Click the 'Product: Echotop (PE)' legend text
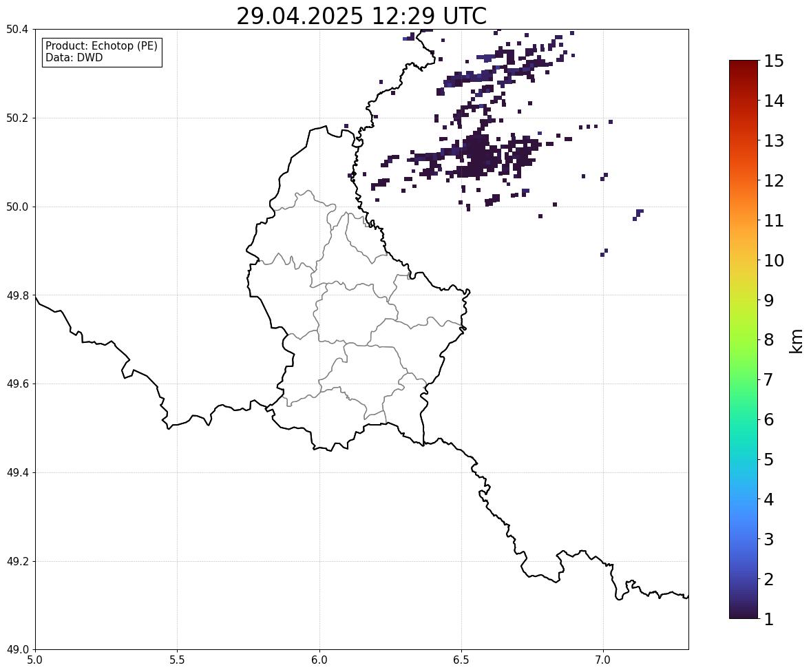Image resolution: width=811 pixels, height=672 pixels. [x=101, y=45]
